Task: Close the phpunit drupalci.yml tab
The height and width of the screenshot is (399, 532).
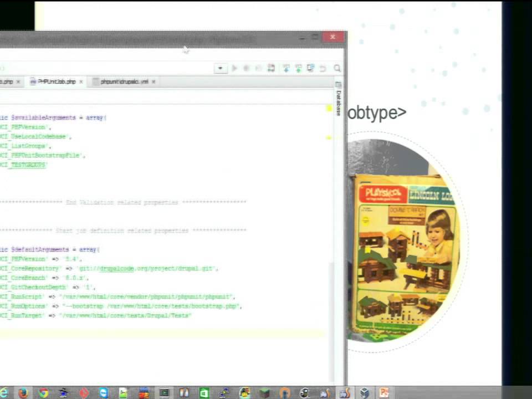Action: 154,82
